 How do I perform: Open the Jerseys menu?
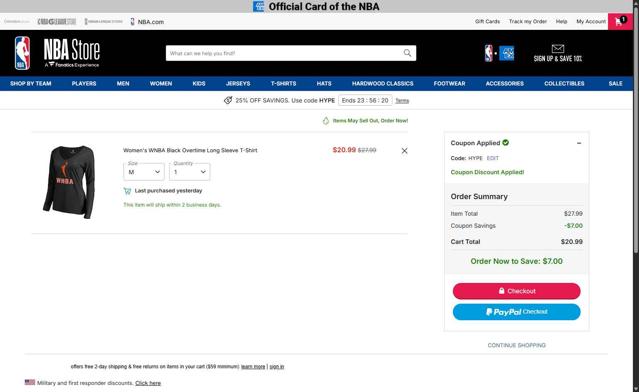pos(238,84)
